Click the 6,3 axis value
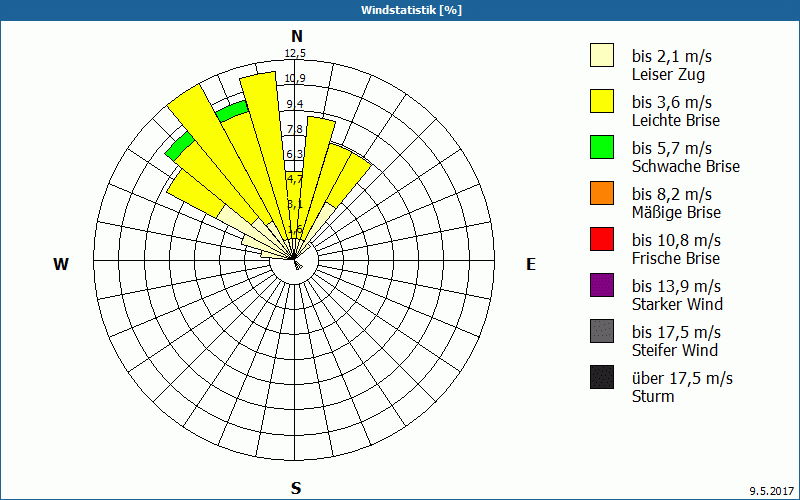 [294, 154]
